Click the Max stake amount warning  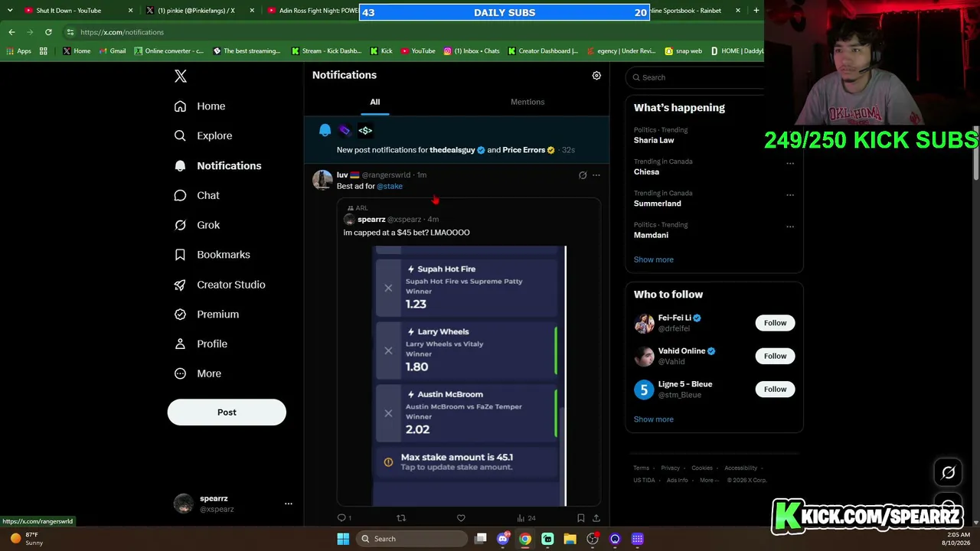(467, 462)
